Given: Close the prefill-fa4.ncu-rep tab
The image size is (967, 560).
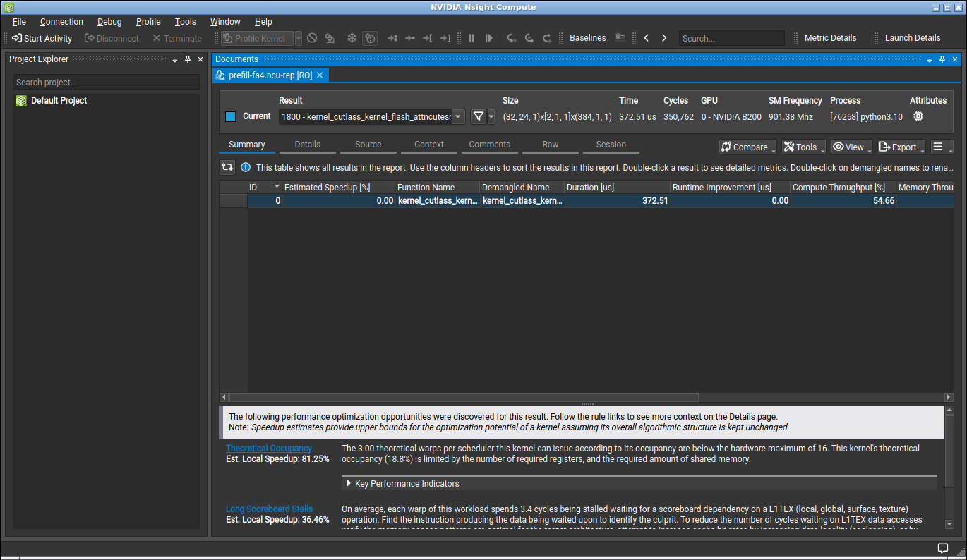Looking at the screenshot, I should [320, 75].
